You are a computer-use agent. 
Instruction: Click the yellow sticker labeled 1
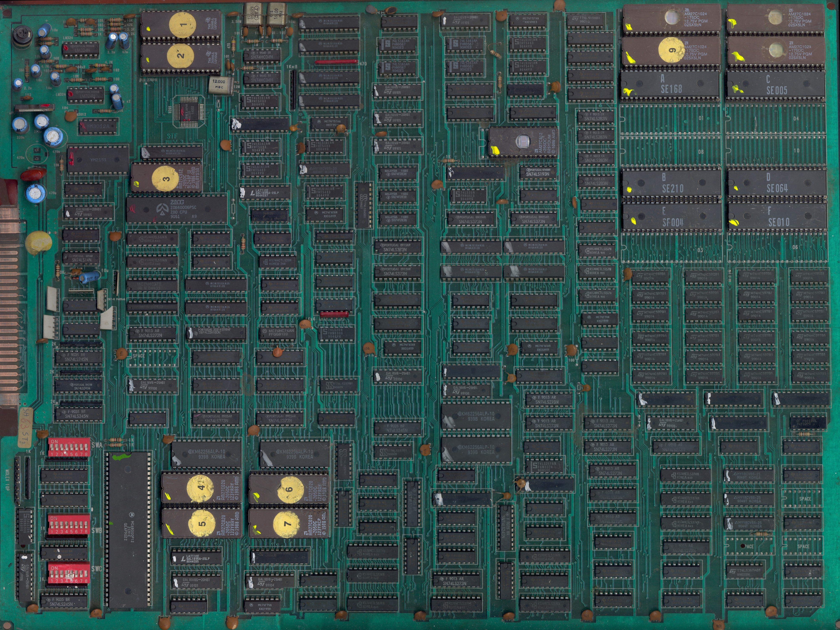pos(182,25)
